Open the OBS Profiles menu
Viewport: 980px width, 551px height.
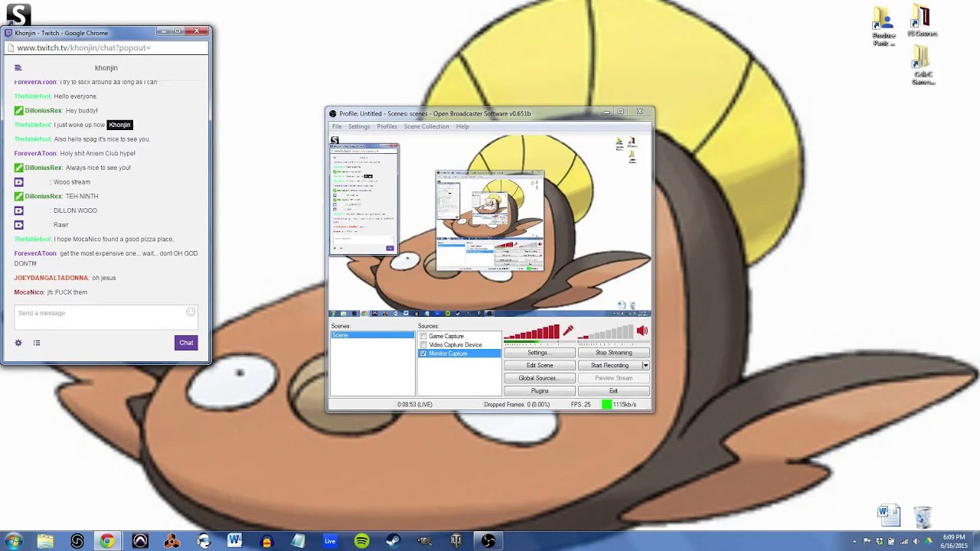point(387,126)
